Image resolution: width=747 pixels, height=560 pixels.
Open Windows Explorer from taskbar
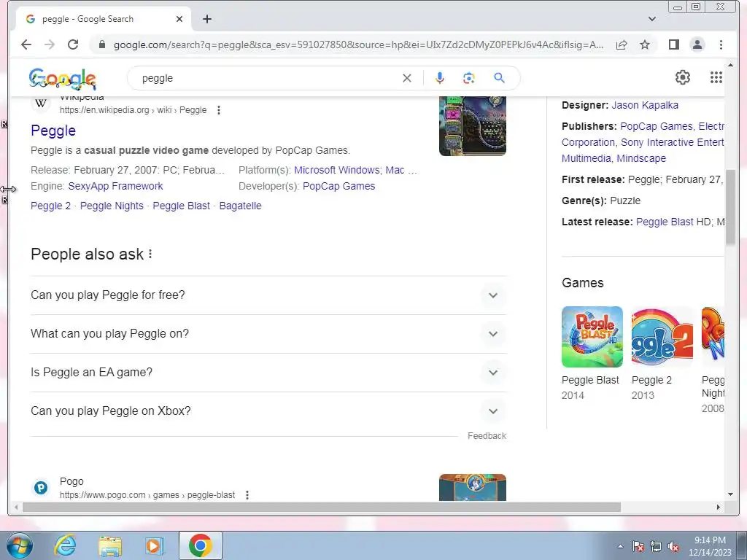coord(110,545)
